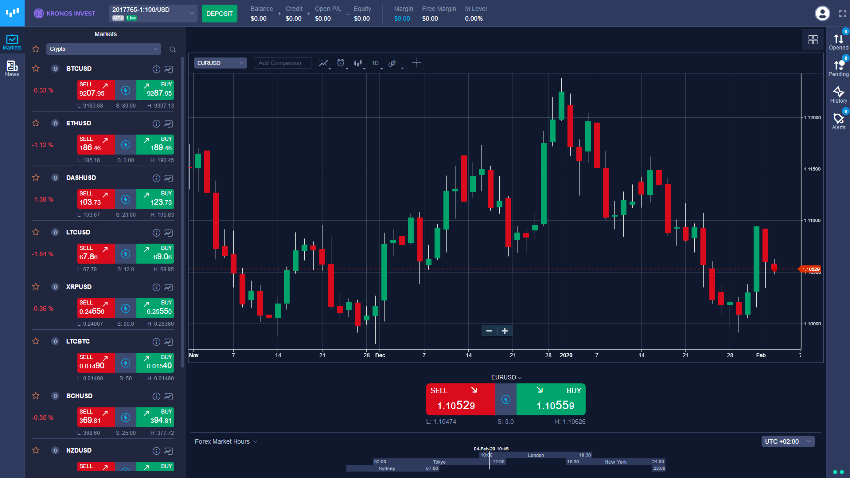Favorite LTCUSD with its star
The width and height of the screenshot is (850, 478).
click(36, 232)
